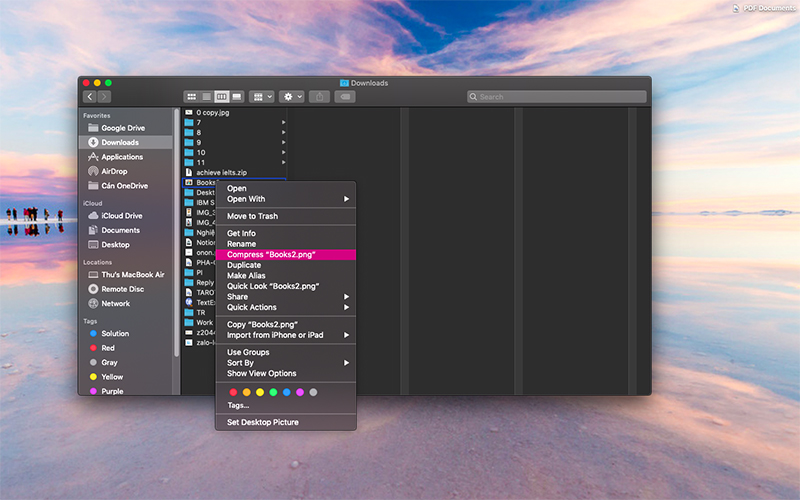This screenshot has width=800, height=500.
Task: Open the group-by dropdown in toolbar
Action: (x=263, y=97)
